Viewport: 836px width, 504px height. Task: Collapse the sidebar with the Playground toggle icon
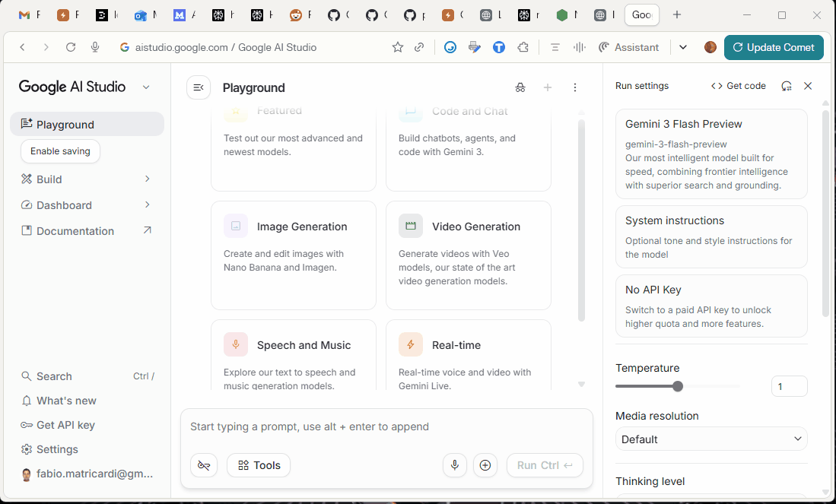(x=199, y=87)
